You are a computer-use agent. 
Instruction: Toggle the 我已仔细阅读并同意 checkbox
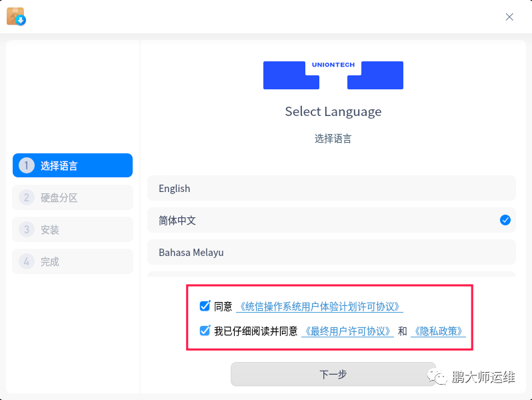point(205,331)
